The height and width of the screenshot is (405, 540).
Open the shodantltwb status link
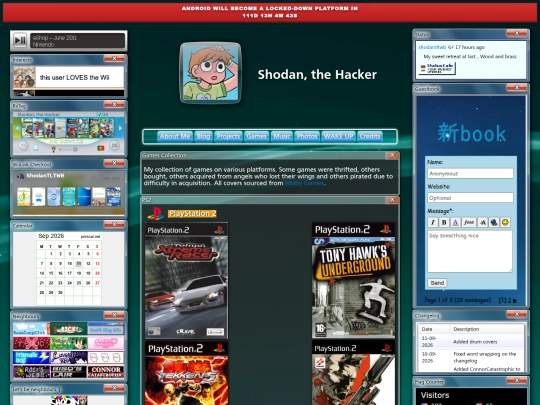point(432,47)
